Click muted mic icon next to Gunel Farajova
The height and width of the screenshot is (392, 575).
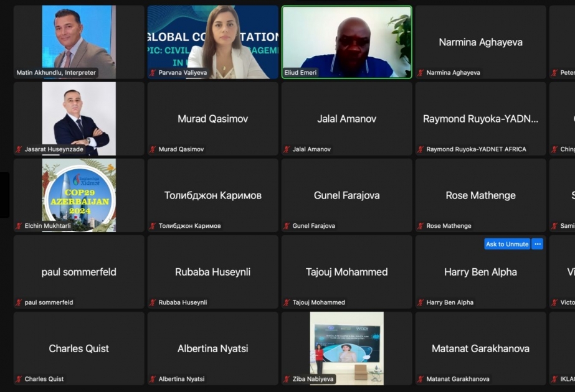tap(287, 226)
